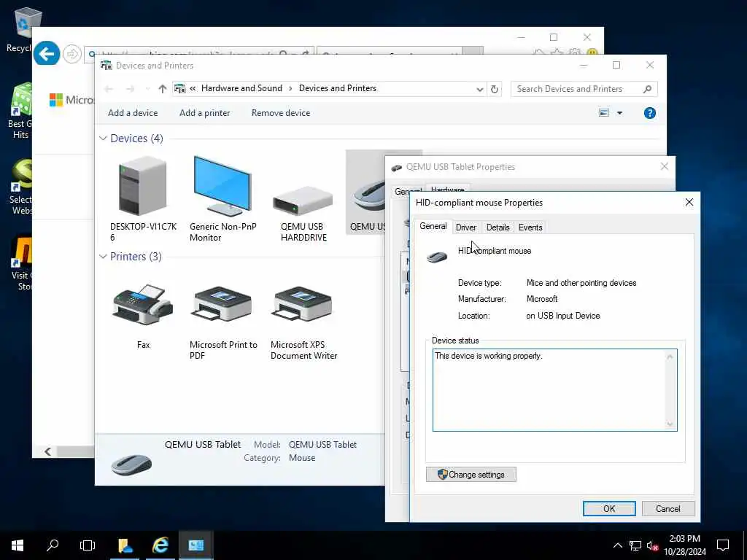Viewport: 747px width, 560px height.
Task: Click the network icon in system tray
Action: [635, 545]
